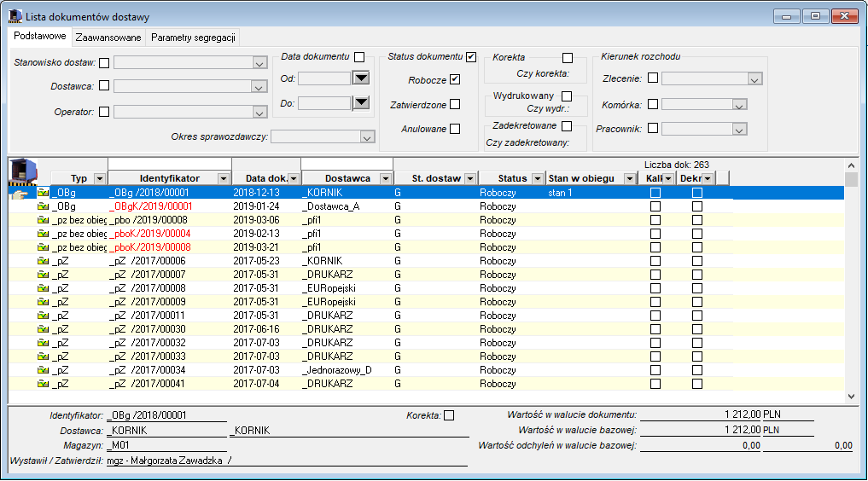
Task: Click the row icon of _pbo /2019/00008
Action: (43, 220)
